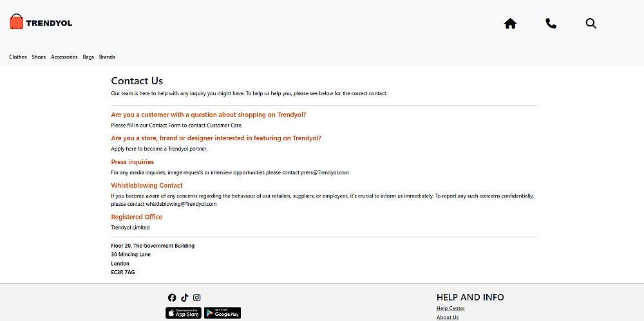The image size is (644, 321).
Task: Click the whistleblowing@Trendyol.com email address
Action: (181, 204)
